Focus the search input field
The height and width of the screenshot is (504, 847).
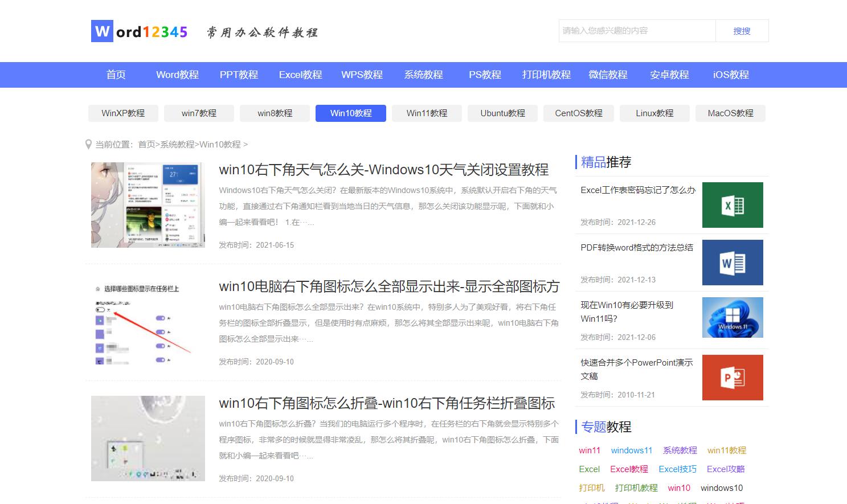637,31
